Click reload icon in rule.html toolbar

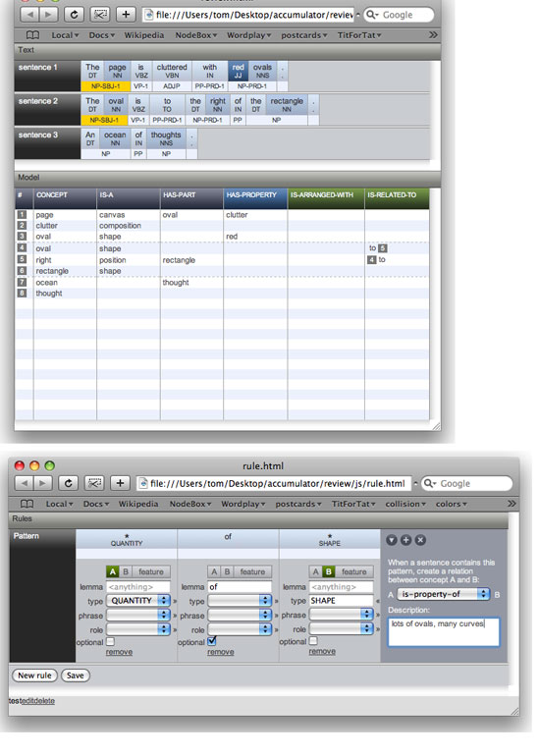[69, 483]
